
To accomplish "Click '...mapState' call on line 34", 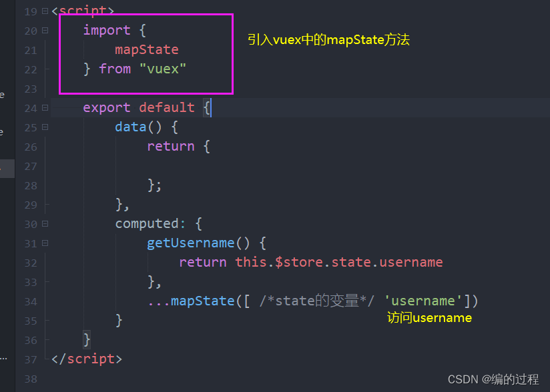I will point(191,301).
